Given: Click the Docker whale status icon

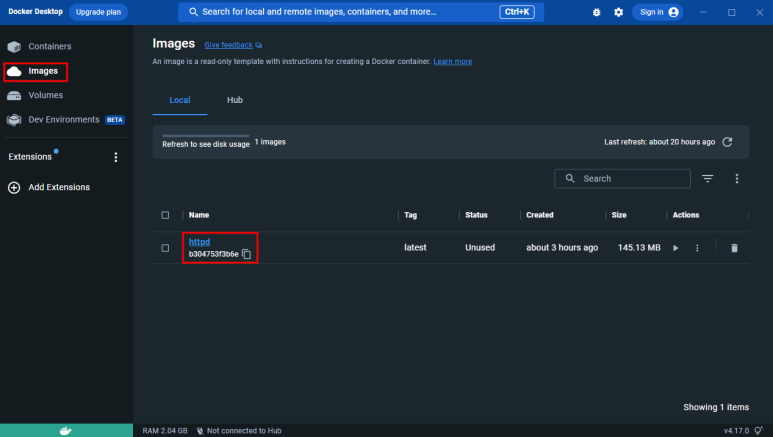Looking at the screenshot, I should pos(66,431).
